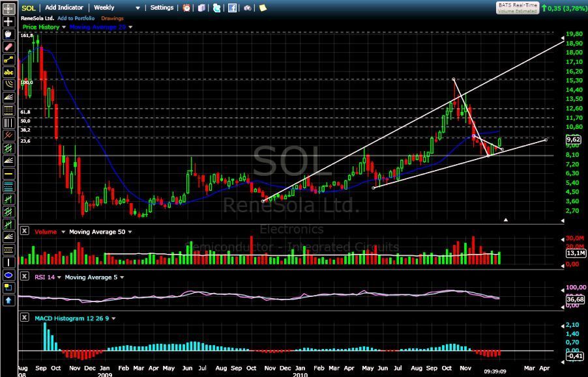Select the blue ellipse drawing tool

(8, 275)
